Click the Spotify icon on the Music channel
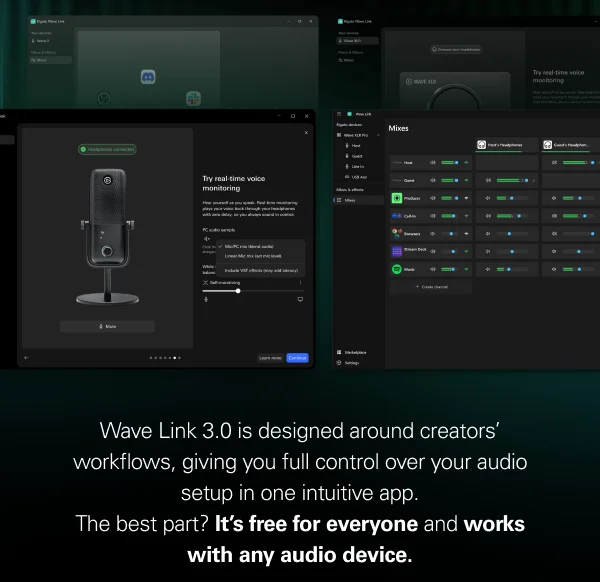600x582 pixels. (397, 269)
